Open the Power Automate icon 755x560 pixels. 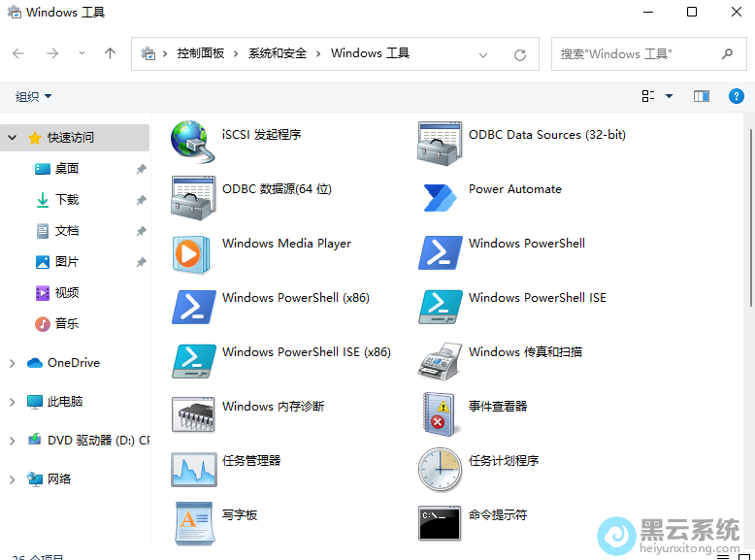tap(440, 191)
